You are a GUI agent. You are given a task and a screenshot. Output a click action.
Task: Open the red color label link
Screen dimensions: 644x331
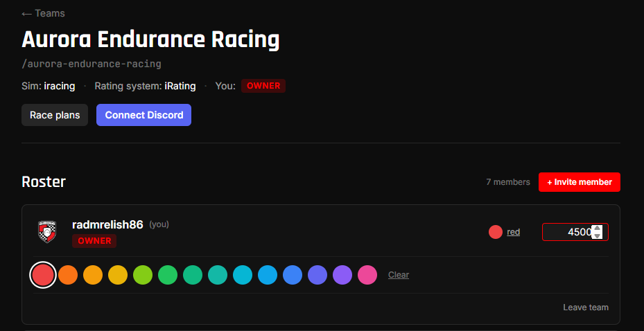(514, 232)
